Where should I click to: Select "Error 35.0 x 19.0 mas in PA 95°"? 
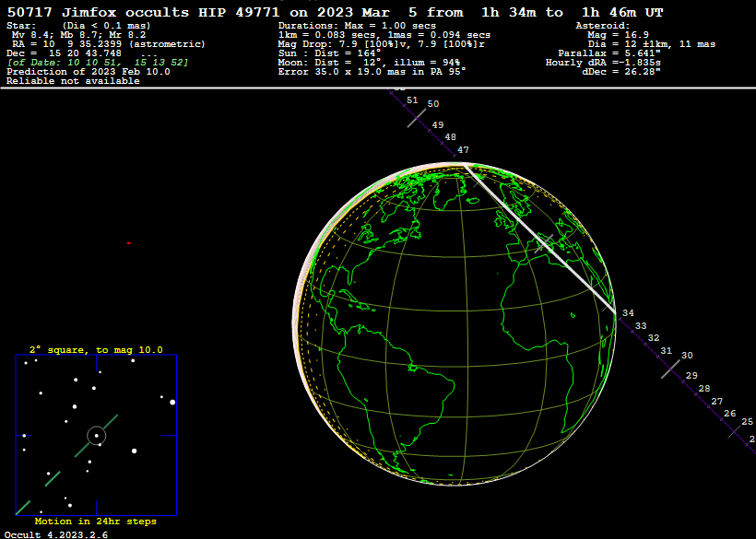372,72
